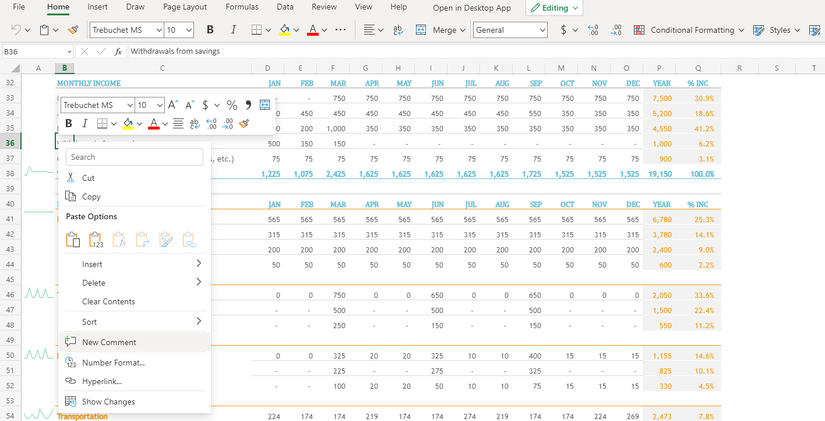Viewport: 825px width, 421px height.
Task: Toggle Italic in the floating mini toolbar
Action: pos(85,124)
